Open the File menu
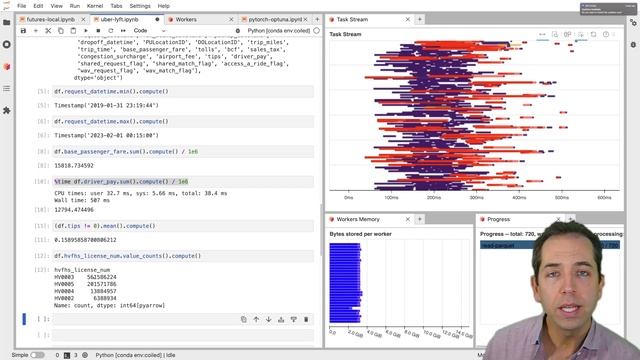 [x=22, y=6]
